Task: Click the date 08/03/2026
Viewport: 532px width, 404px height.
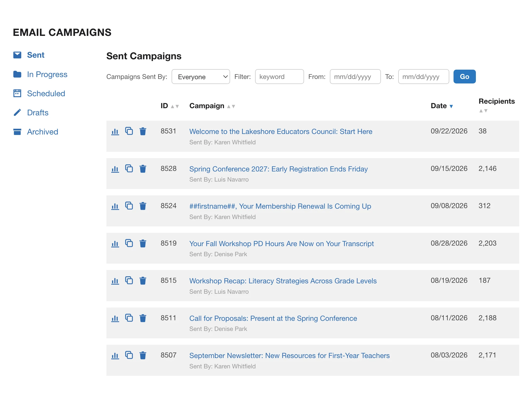Action: click(449, 355)
